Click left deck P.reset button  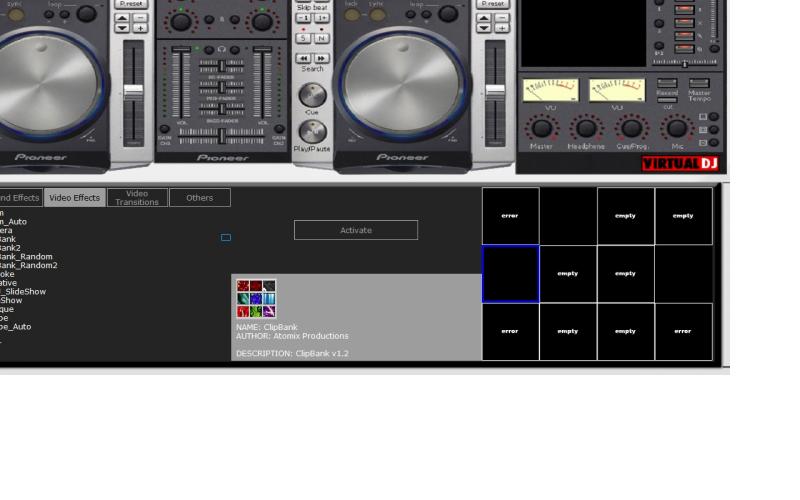[x=131, y=4]
